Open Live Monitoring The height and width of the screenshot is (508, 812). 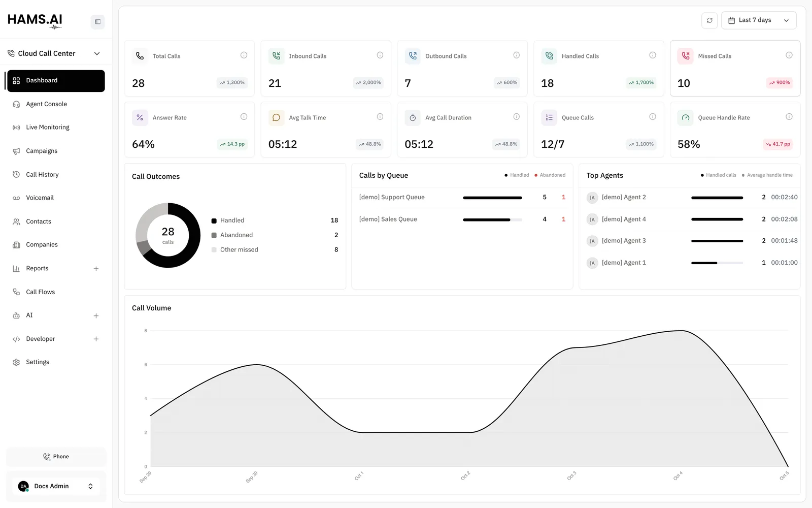pyautogui.click(x=56, y=128)
